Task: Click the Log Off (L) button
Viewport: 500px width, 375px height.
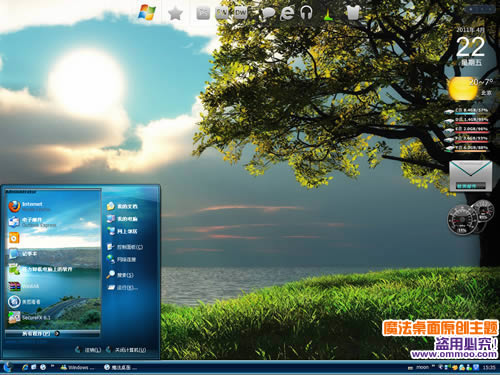Action: 88,350
